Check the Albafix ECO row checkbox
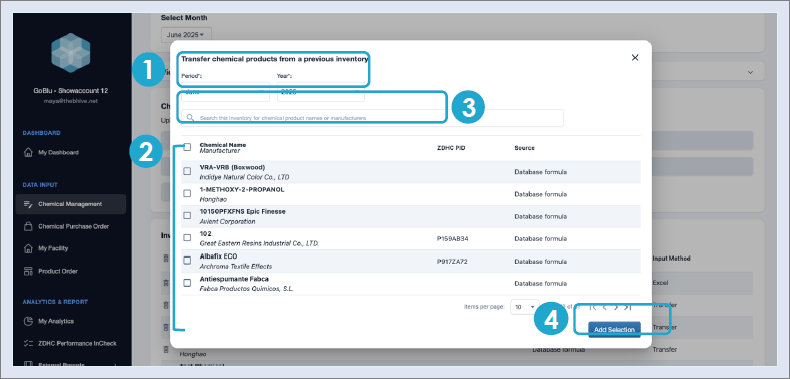Screen dimensions: 790x379 (x=187, y=260)
